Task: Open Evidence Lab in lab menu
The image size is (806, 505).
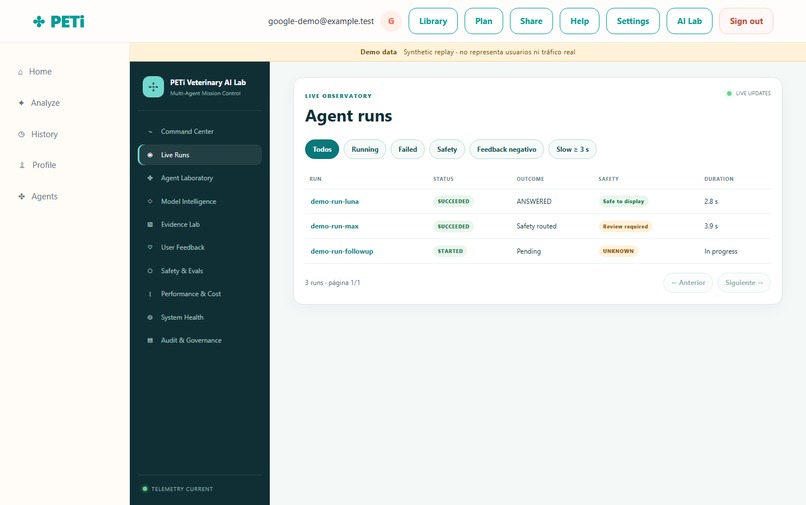Action: pyautogui.click(x=200, y=224)
